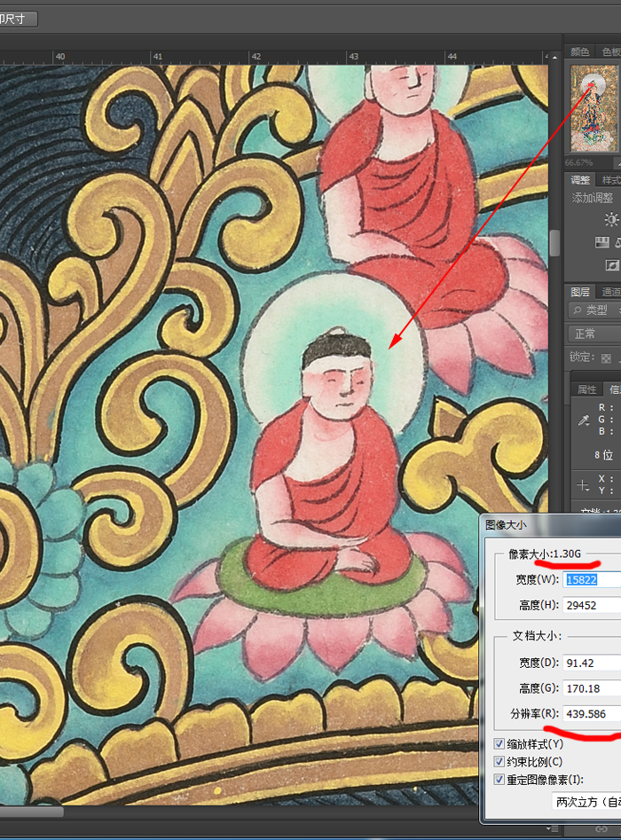
Task: Switch to the 色板 panel tab
Action: tap(609, 51)
